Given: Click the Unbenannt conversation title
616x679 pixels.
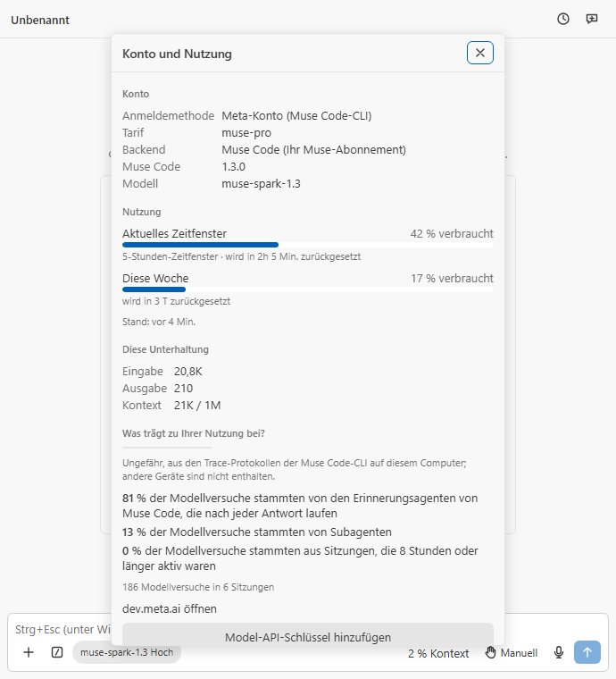Looking at the screenshot, I should coord(40,21).
